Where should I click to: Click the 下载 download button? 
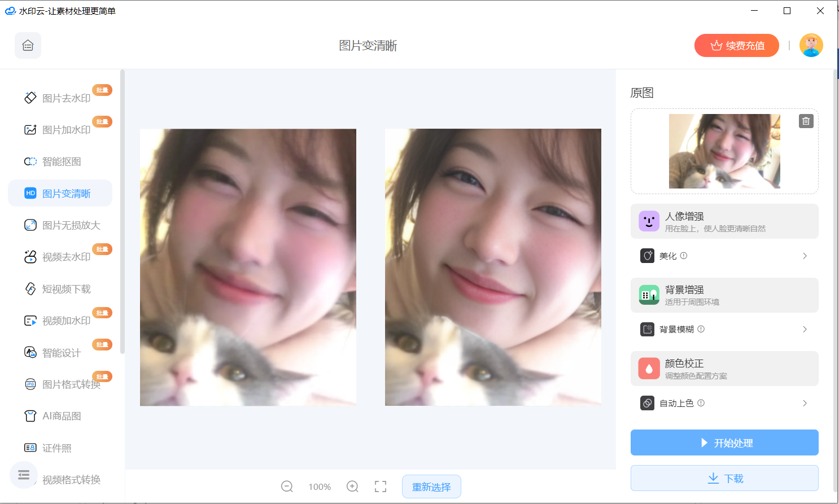click(x=724, y=478)
